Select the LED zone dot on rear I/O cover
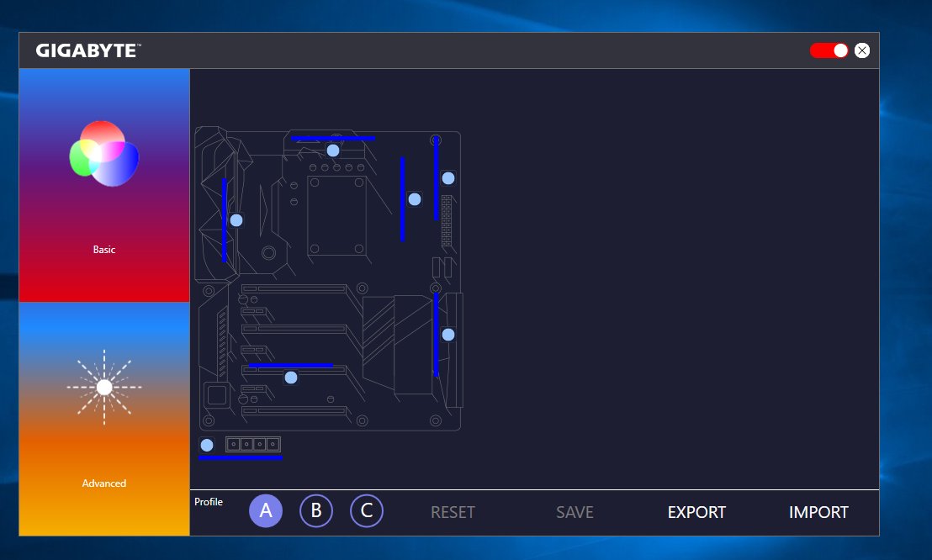Image resolution: width=932 pixels, height=560 pixels. [236, 220]
